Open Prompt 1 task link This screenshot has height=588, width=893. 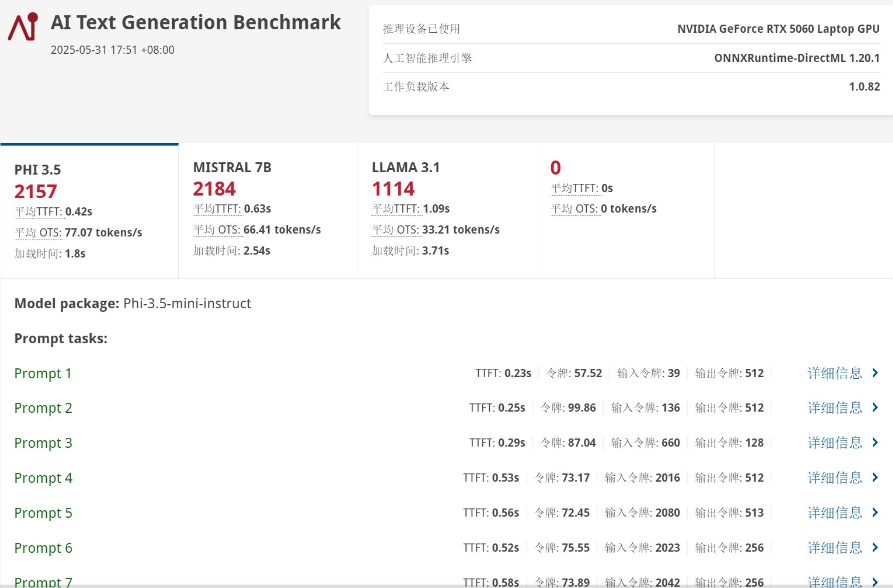pos(43,373)
